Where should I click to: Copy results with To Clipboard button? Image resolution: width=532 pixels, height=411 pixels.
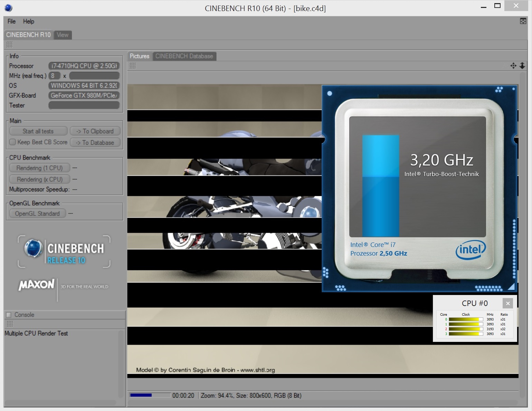pyautogui.click(x=95, y=131)
